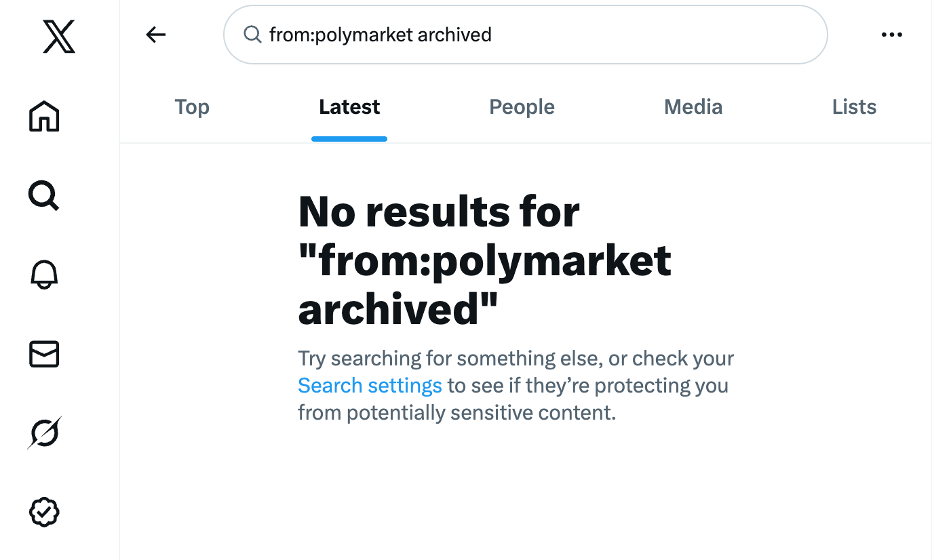View the Media tab

[x=693, y=106]
